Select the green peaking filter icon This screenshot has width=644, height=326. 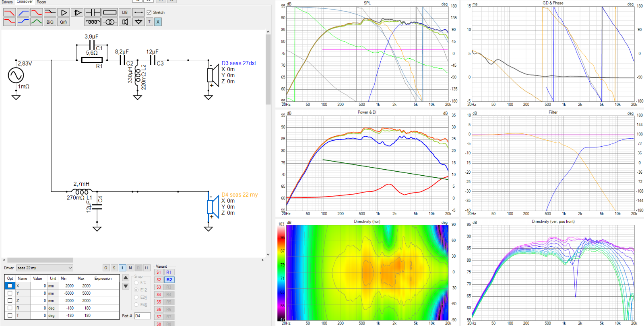[37, 22]
